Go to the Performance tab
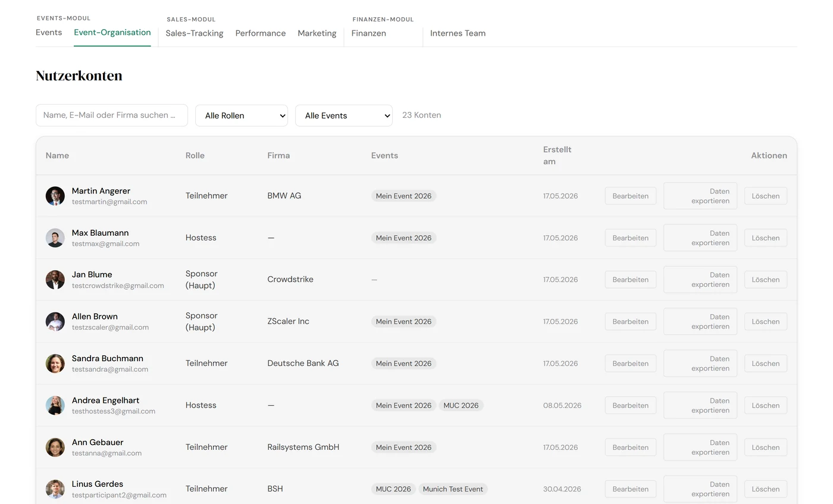833x504 pixels. (x=261, y=33)
